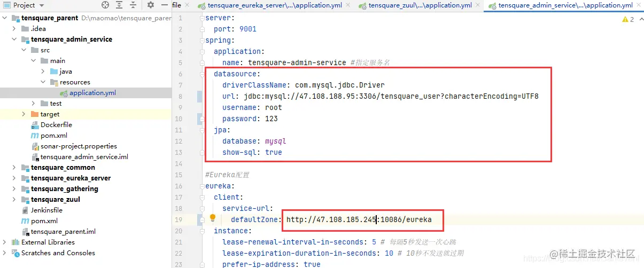
Task: Click the Spring icon on admin_service tab
Action: [x=493, y=6]
